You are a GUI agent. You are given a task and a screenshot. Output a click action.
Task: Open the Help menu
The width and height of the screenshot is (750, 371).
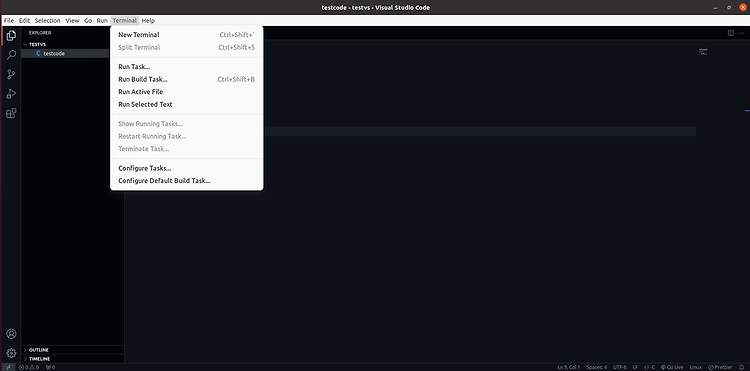tap(148, 21)
